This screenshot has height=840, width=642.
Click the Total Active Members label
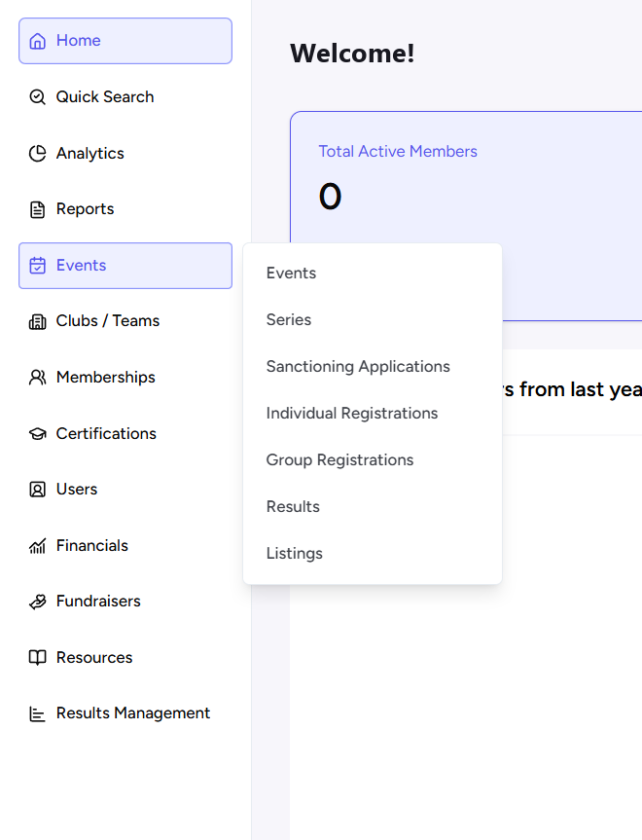click(x=398, y=152)
